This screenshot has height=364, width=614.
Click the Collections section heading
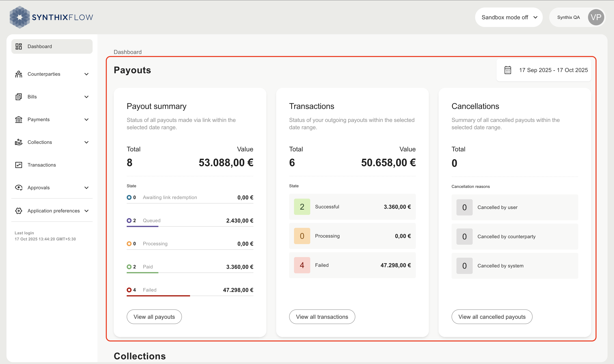pos(140,356)
